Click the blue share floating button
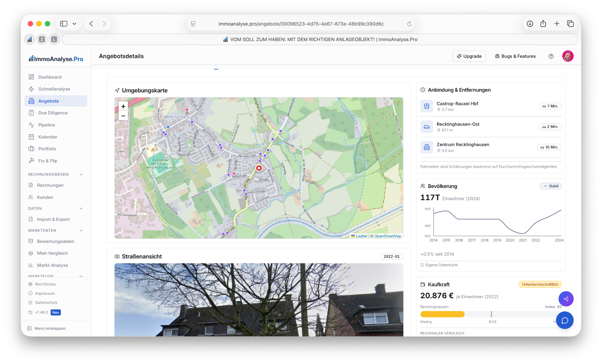 (x=566, y=299)
